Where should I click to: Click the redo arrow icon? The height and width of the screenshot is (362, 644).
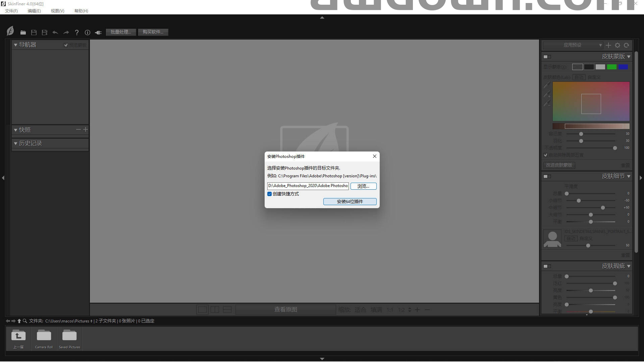point(66,33)
